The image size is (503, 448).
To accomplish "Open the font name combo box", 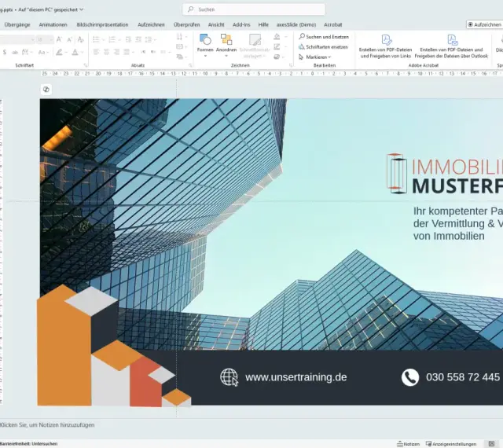I will click(17, 39).
